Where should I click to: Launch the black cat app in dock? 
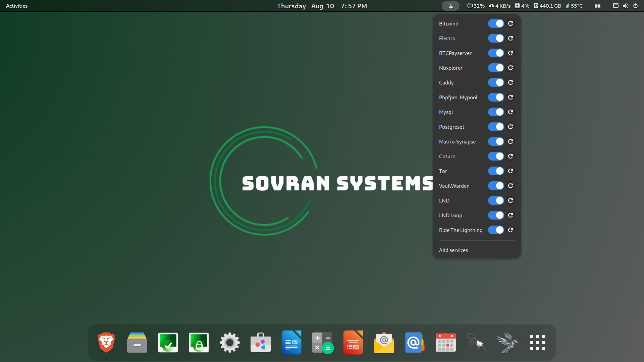coord(477,343)
